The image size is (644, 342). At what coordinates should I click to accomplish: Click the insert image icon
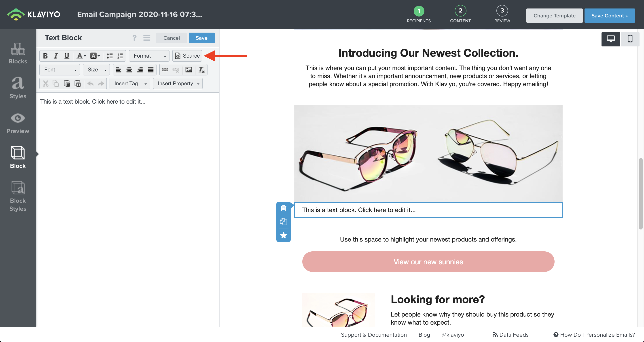[x=189, y=70]
